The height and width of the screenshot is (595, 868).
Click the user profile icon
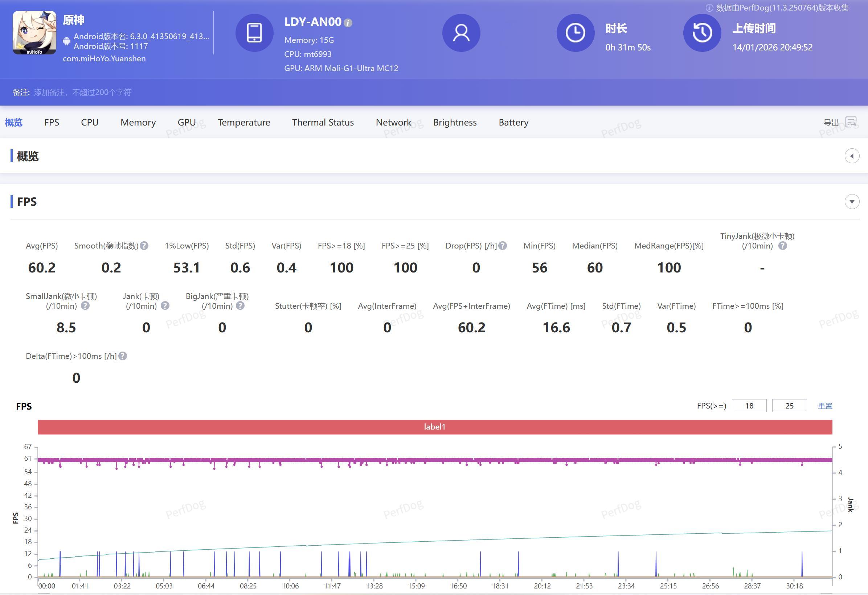pyautogui.click(x=461, y=33)
